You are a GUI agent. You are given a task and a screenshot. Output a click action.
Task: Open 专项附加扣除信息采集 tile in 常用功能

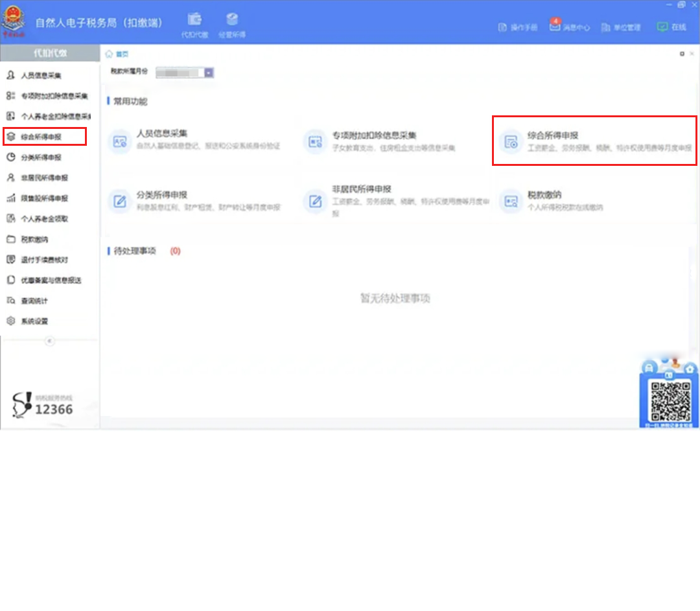point(395,140)
